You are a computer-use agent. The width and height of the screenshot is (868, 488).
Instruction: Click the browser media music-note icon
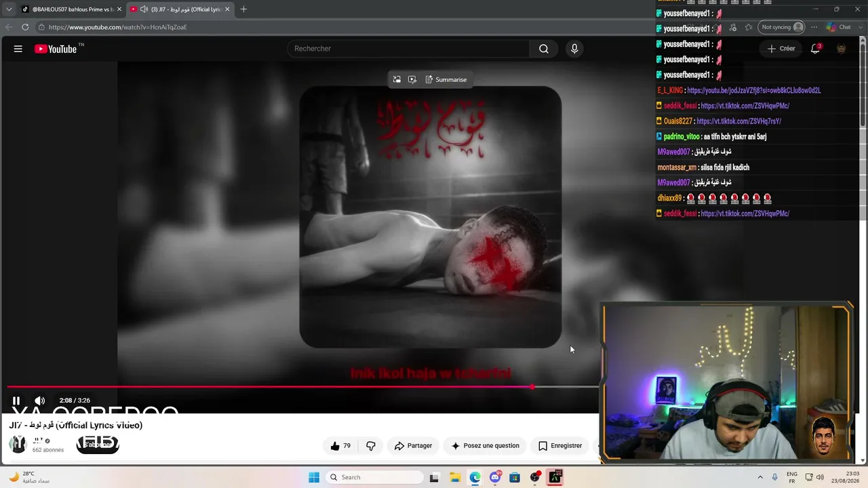coord(733,27)
